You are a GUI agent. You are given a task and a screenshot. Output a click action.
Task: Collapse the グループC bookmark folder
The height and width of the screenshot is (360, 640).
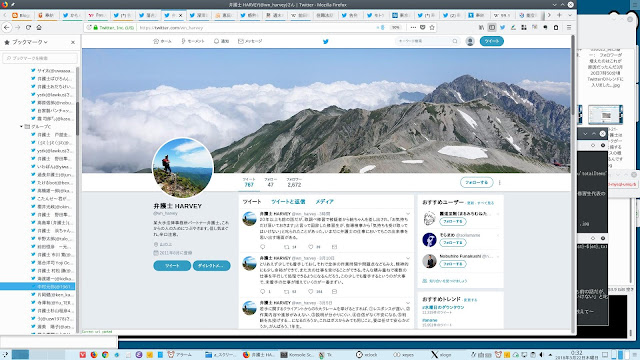click(21, 127)
